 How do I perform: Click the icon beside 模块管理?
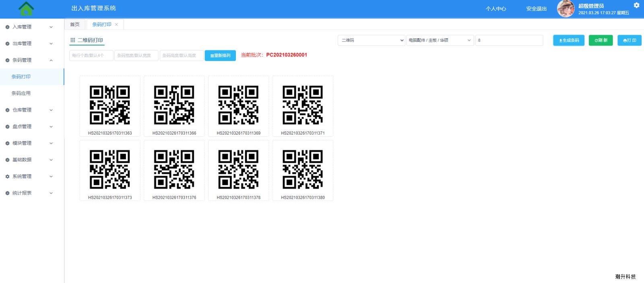7,143
